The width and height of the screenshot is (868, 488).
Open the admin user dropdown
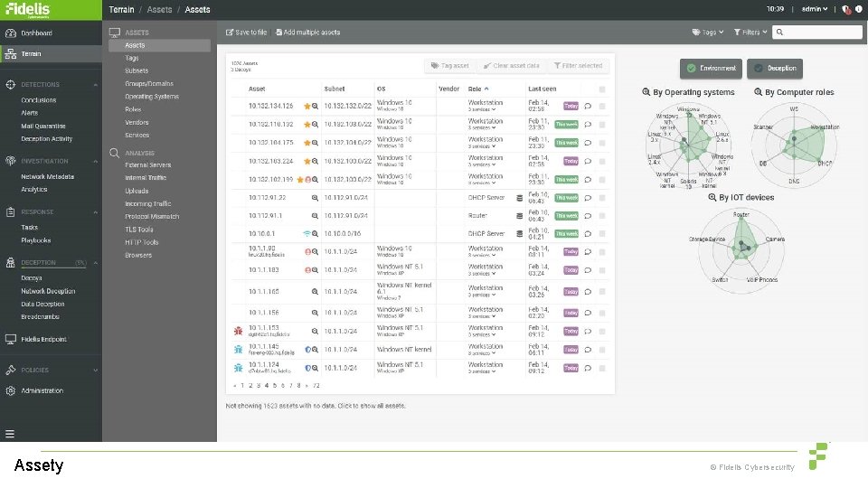click(x=815, y=9)
